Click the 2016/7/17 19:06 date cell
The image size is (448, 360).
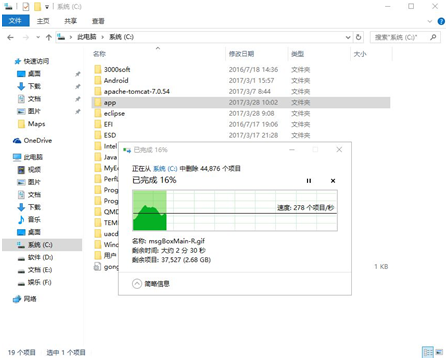[253, 124]
